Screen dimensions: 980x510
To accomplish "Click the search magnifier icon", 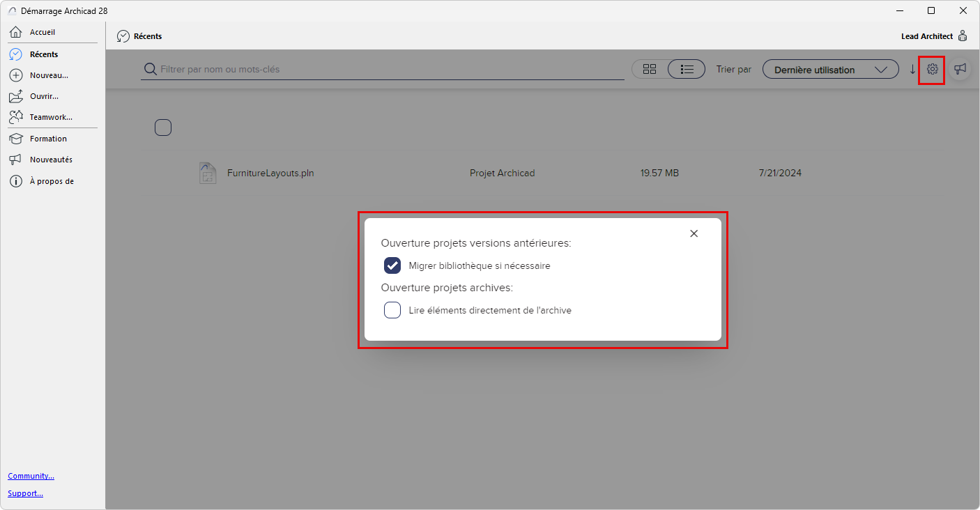I will [150, 69].
